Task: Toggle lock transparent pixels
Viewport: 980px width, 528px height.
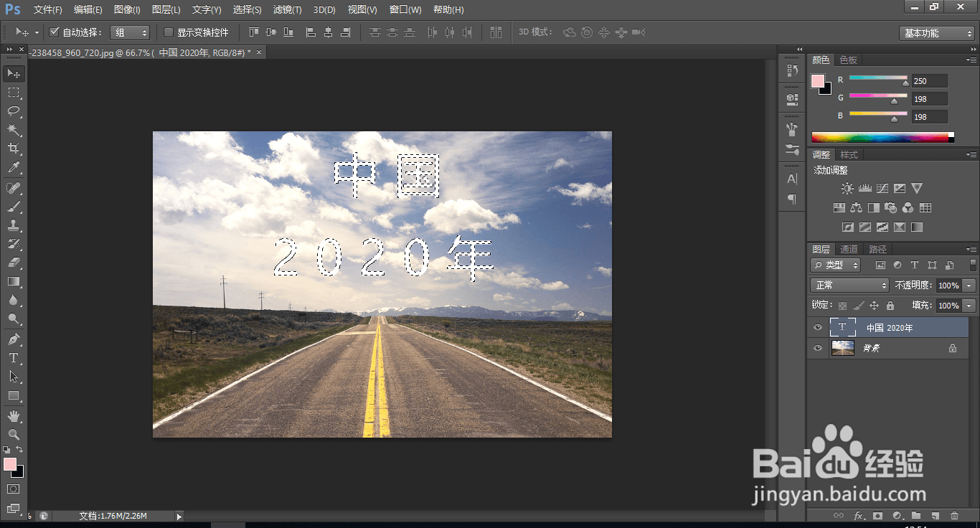Action: coord(843,306)
